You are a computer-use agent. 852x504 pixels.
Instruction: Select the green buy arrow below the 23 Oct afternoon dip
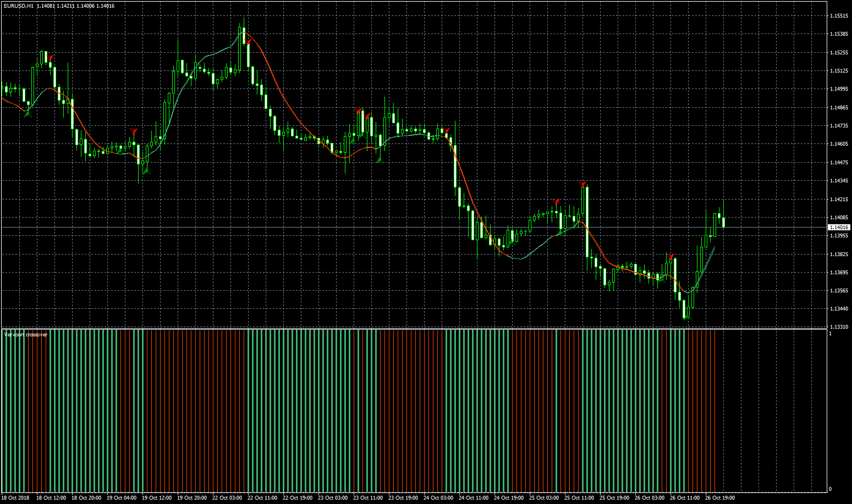(379, 159)
